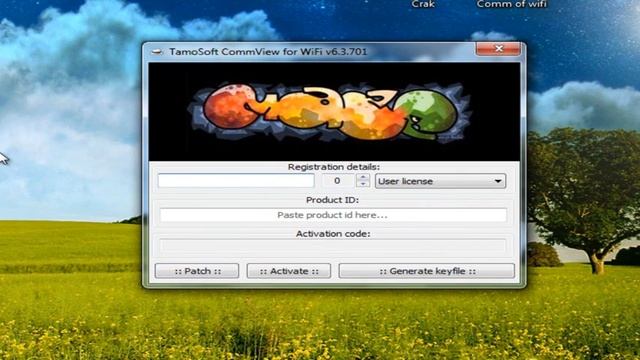Screen dimensions: 640x360
Task: Click the Activation code field
Action: tap(333, 246)
